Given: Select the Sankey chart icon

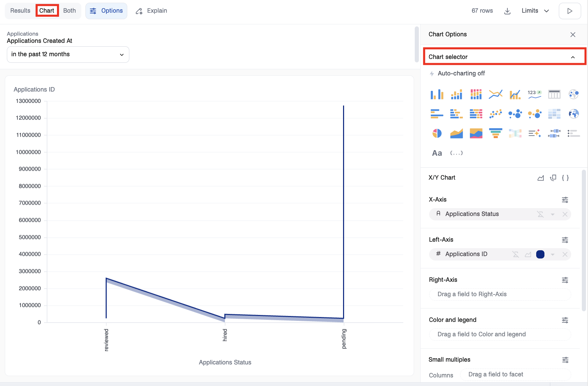Looking at the screenshot, I should click(515, 133).
